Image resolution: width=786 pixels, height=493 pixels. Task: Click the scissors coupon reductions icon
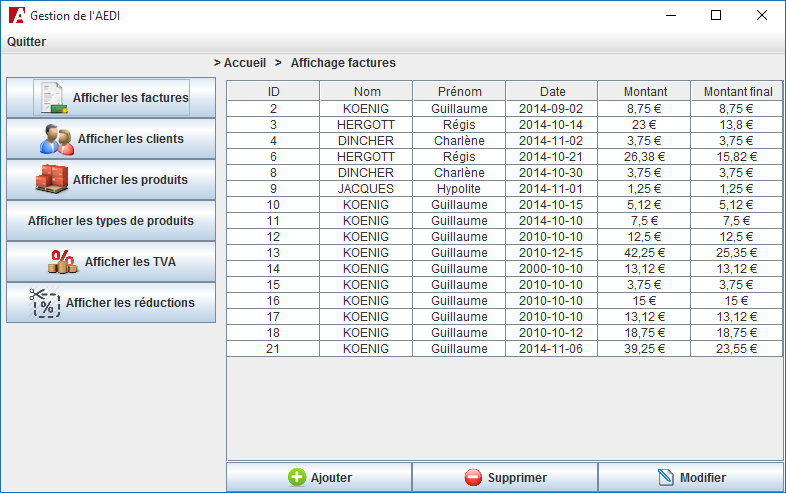(46, 302)
